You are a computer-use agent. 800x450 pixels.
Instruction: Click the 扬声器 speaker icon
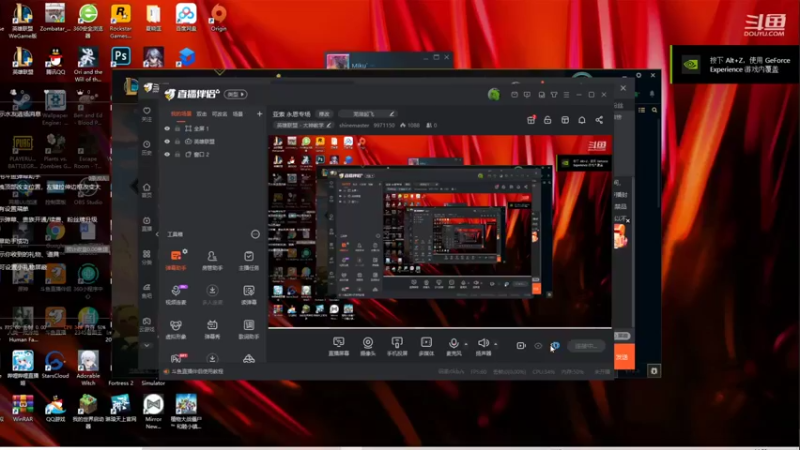(483, 343)
